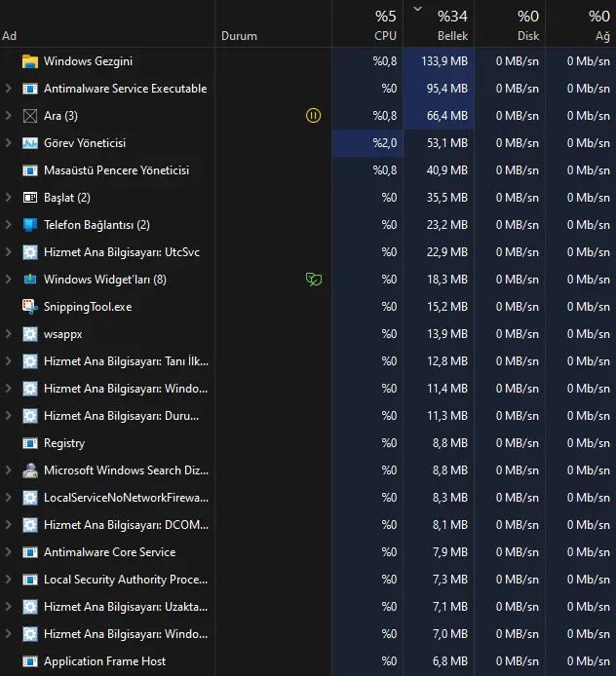Click the 13,9 MB memory value
Screen dimensions: 616x676
pyautogui.click(x=447, y=334)
